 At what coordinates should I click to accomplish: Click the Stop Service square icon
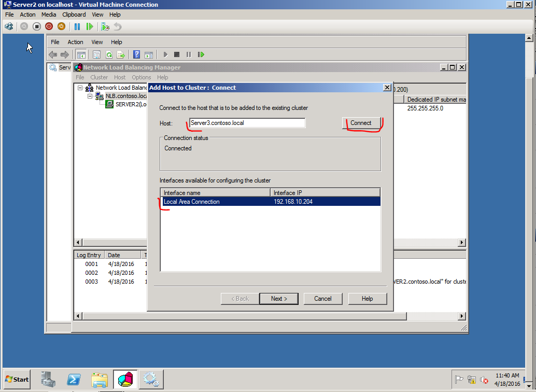[177, 54]
